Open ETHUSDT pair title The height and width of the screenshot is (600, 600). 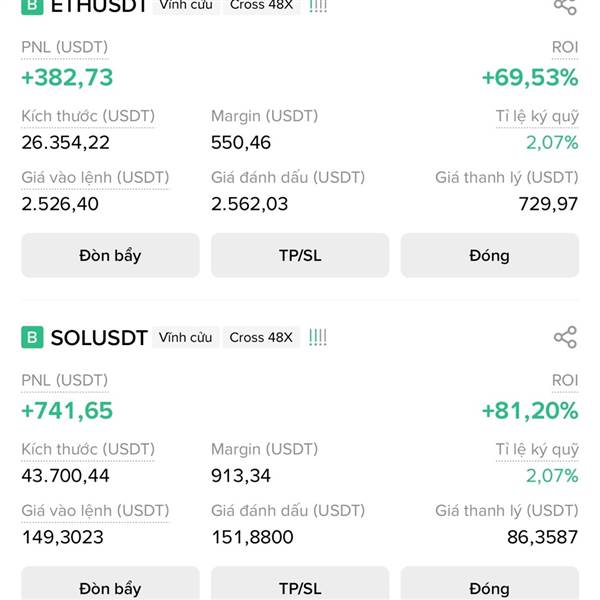point(99,7)
